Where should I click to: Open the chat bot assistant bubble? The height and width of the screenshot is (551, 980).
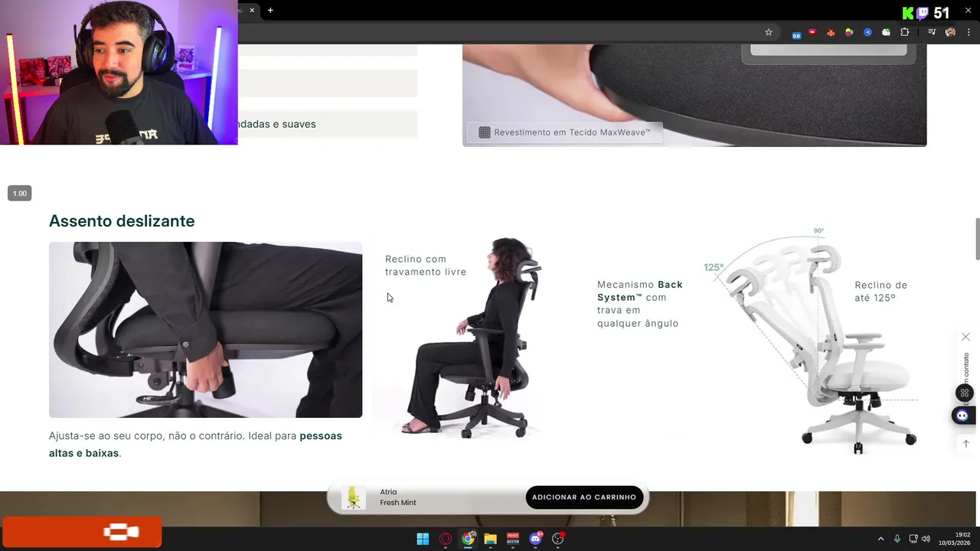coord(962,416)
